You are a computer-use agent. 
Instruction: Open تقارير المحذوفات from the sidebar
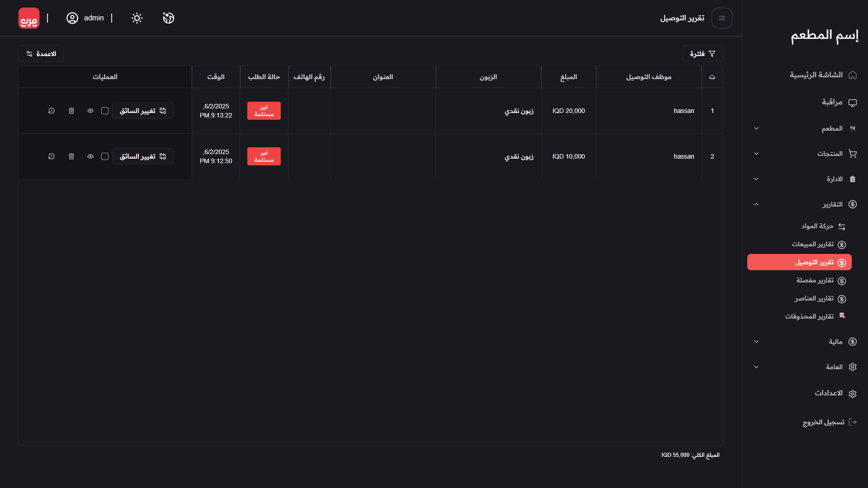(x=809, y=316)
